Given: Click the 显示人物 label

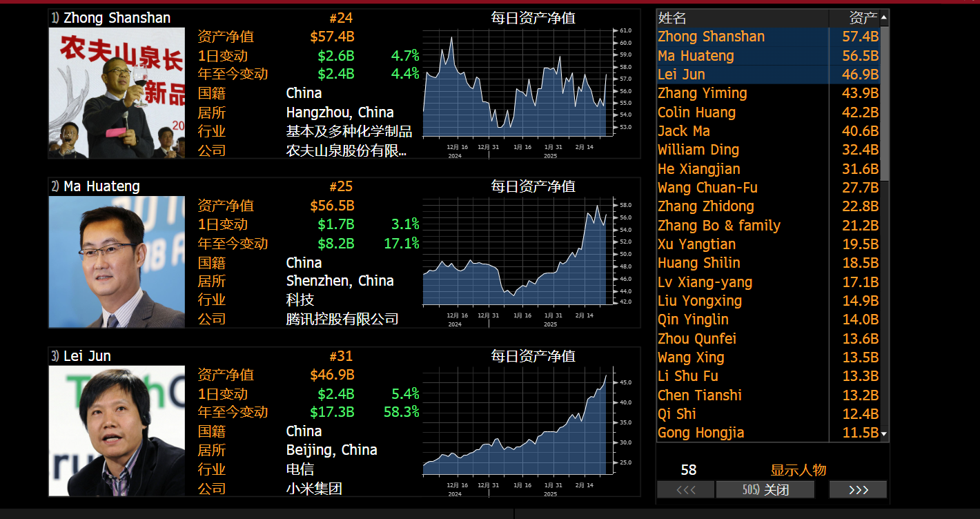Looking at the screenshot, I should coord(798,470).
